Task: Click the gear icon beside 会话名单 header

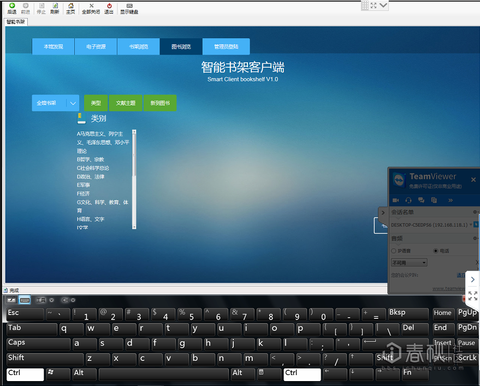Action: coord(475,212)
